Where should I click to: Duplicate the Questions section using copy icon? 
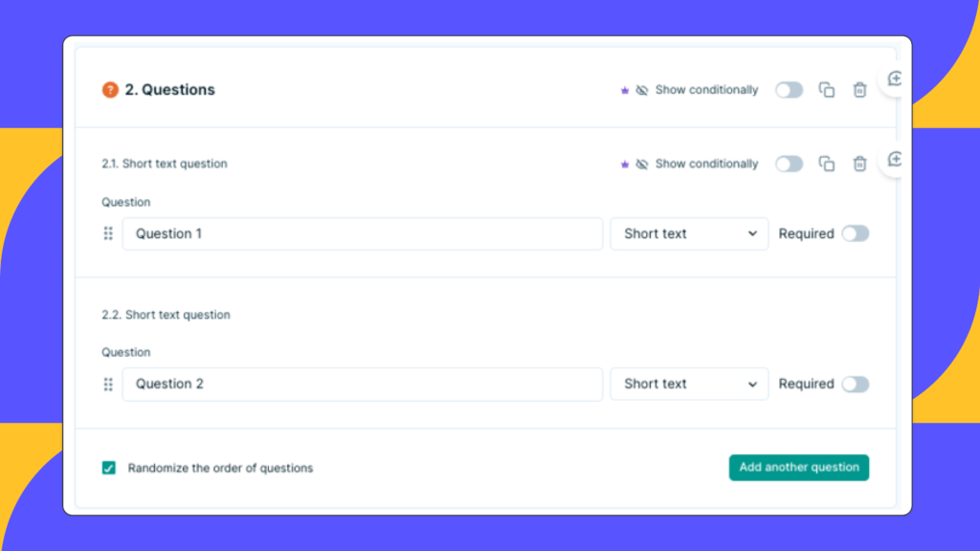pyautogui.click(x=827, y=89)
